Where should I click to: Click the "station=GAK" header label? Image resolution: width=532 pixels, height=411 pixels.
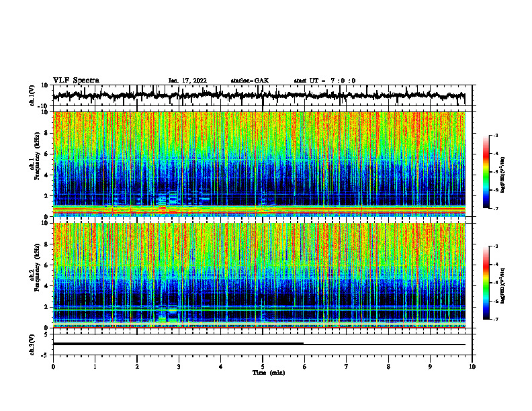pos(250,81)
